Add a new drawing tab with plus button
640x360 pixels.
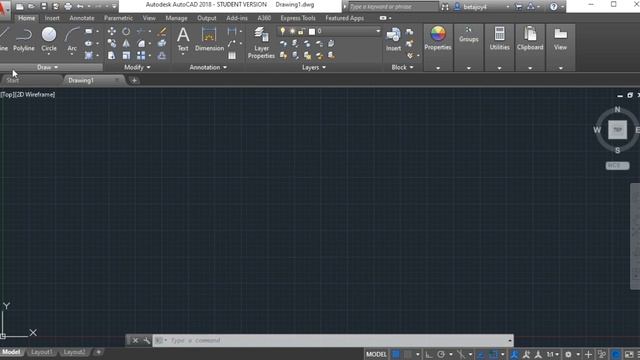(134, 80)
